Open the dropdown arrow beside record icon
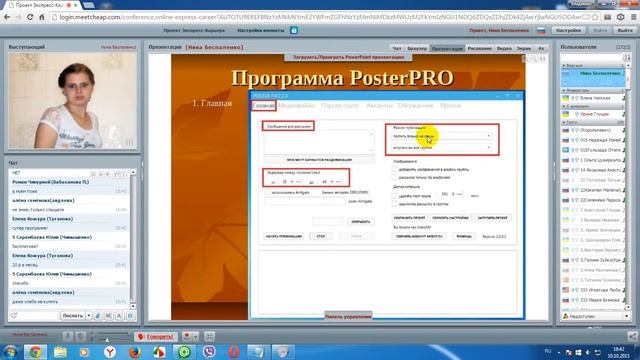Viewport: 640px width, 360px height. (x=196, y=336)
